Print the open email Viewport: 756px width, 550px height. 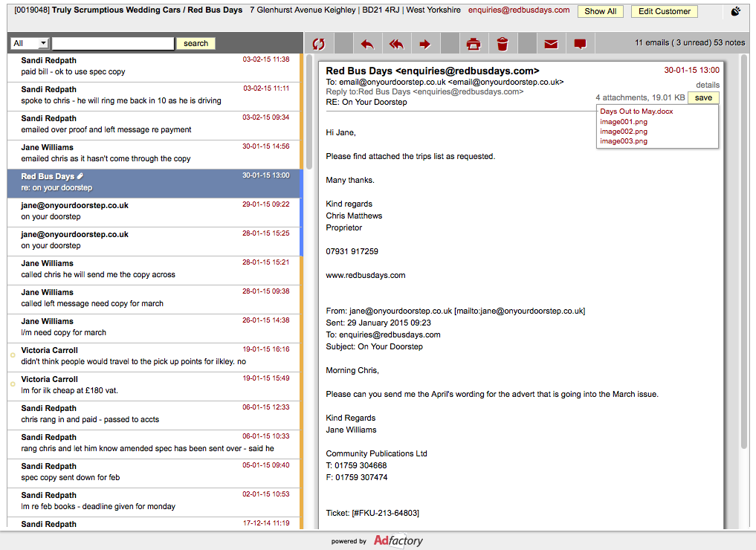[x=474, y=44]
